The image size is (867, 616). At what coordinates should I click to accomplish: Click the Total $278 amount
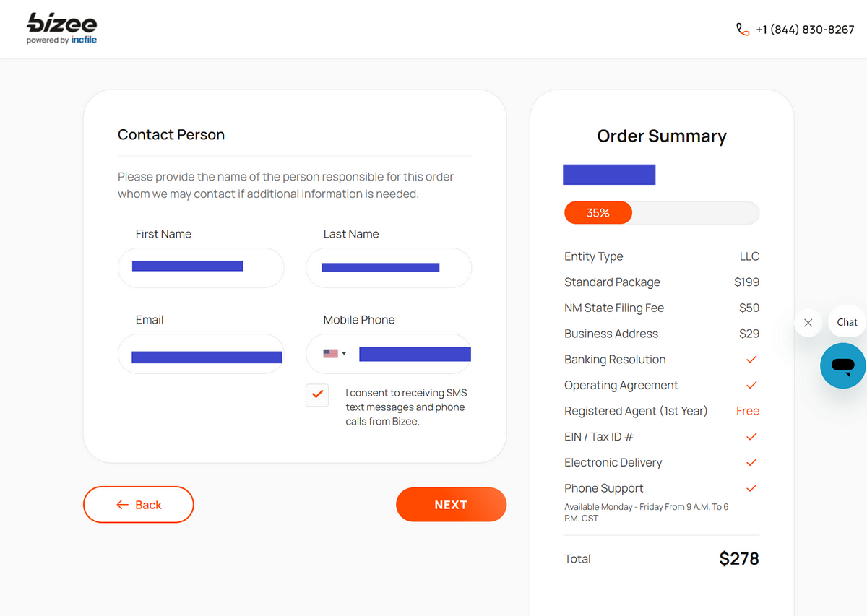[739, 558]
